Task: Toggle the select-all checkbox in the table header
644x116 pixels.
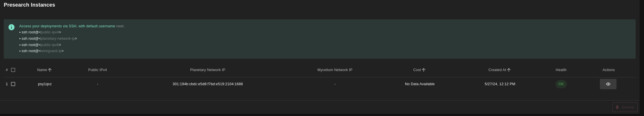Action: pos(13,70)
